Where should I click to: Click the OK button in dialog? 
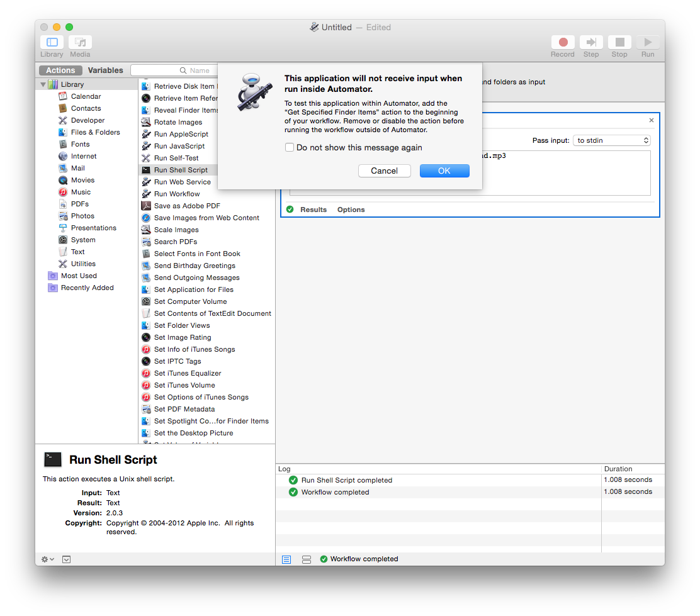click(x=444, y=171)
